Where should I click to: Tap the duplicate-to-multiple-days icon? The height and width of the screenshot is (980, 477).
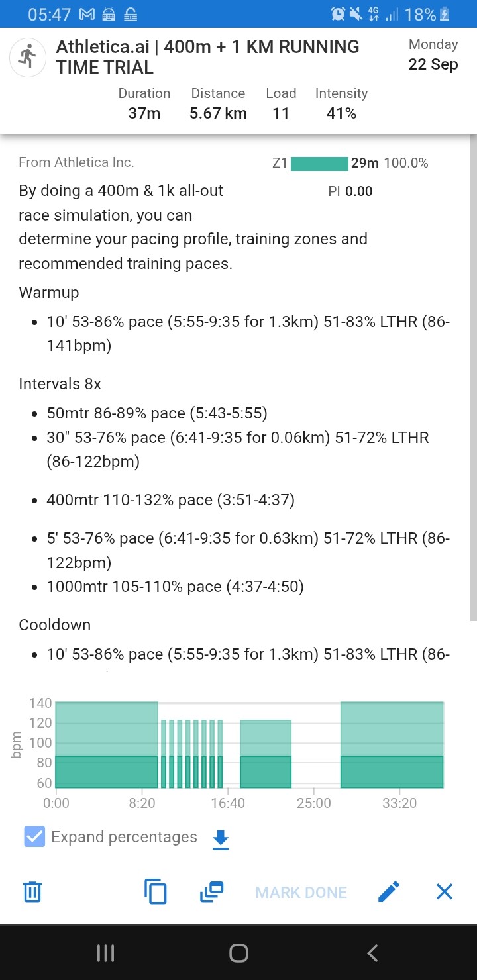tap(211, 892)
